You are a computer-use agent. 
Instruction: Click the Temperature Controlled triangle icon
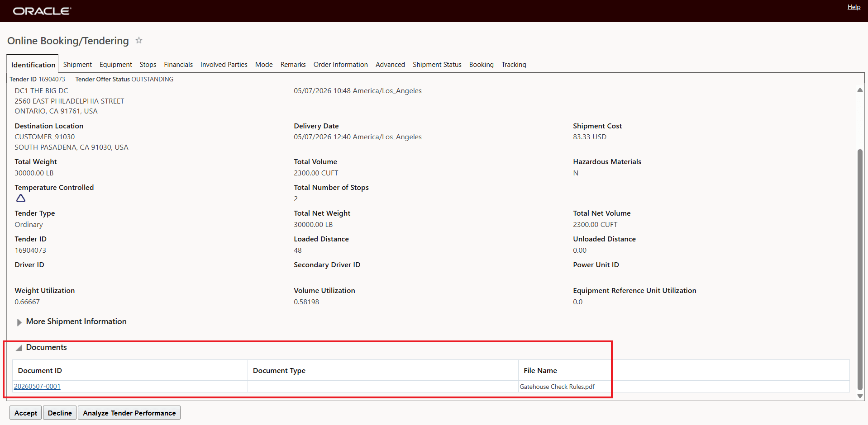coord(21,198)
